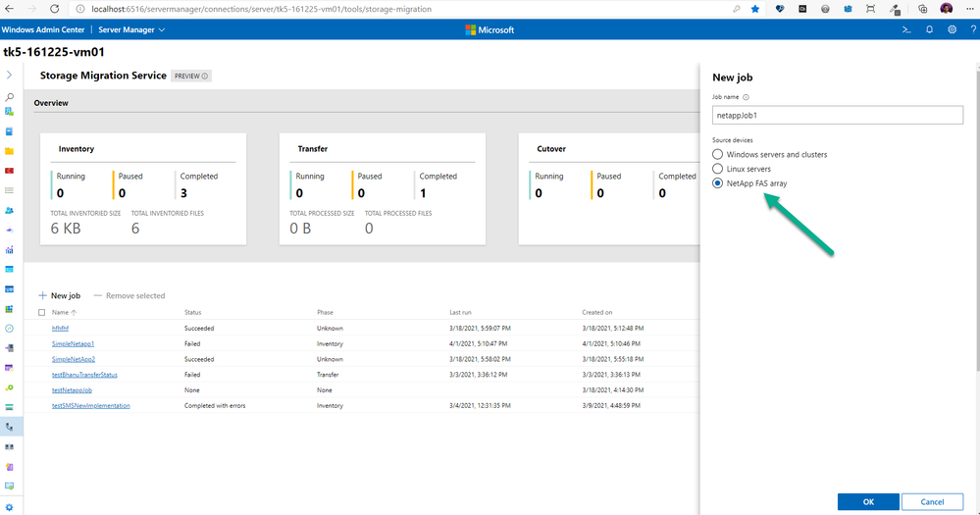Open Windows Admin Center settings gear in header
Image resolution: width=980 pixels, height=515 pixels.
(952, 29)
